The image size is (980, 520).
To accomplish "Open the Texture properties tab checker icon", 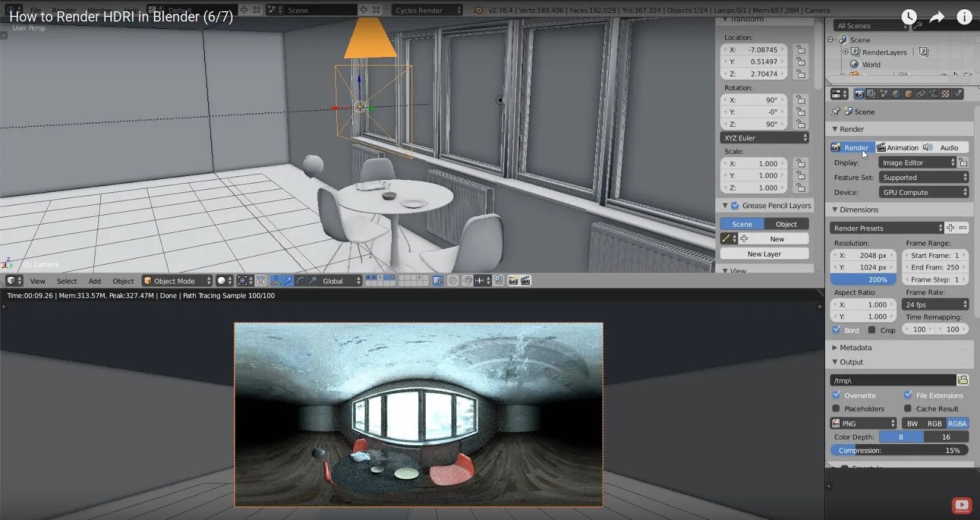I will coord(945,94).
